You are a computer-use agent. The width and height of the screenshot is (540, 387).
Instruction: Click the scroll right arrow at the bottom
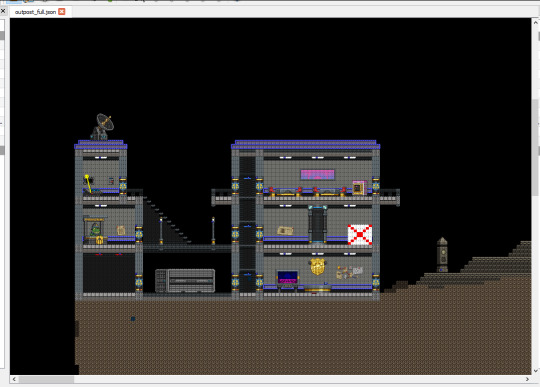point(527,379)
